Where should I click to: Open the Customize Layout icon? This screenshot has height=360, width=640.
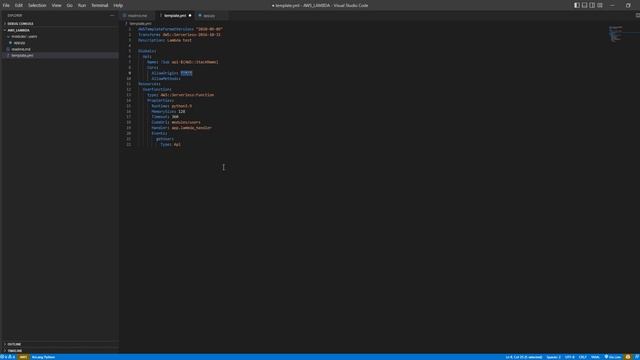click(x=600, y=5)
